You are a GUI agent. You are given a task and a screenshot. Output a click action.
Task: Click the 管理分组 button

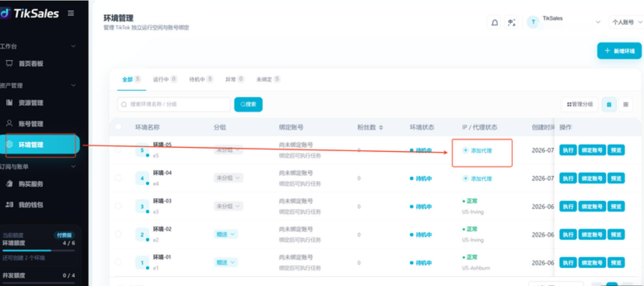(580, 104)
